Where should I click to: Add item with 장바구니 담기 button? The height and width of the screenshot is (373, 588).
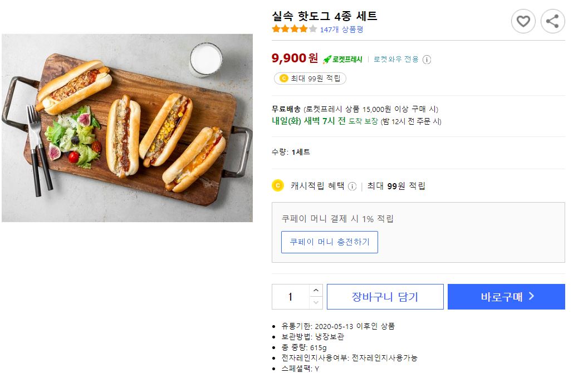click(385, 297)
